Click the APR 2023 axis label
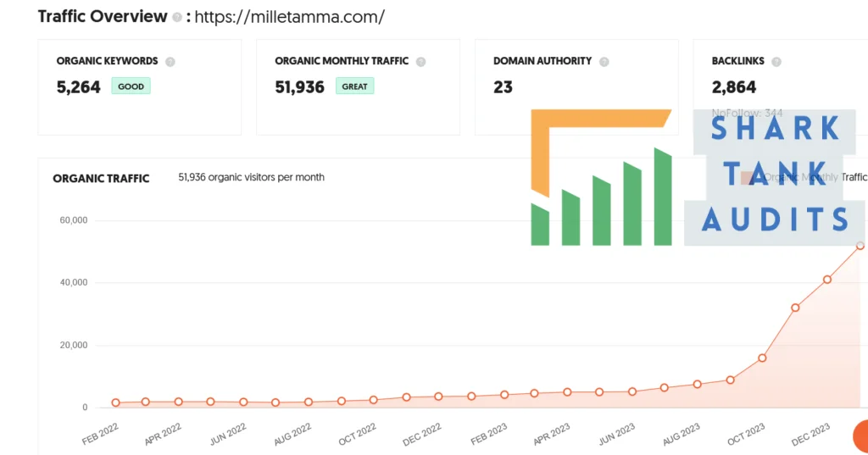The width and height of the screenshot is (868, 455). [x=551, y=434]
